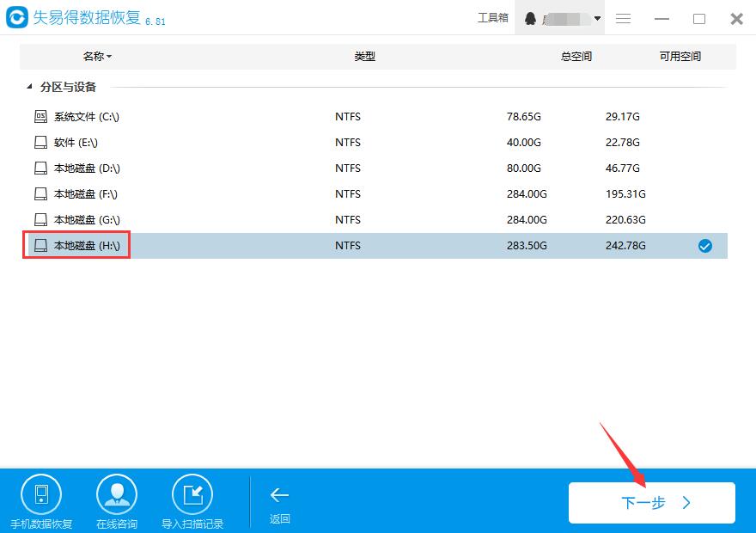Viewport: 756px width, 533px height.
Task: Maximize the window
Action: click(699, 19)
